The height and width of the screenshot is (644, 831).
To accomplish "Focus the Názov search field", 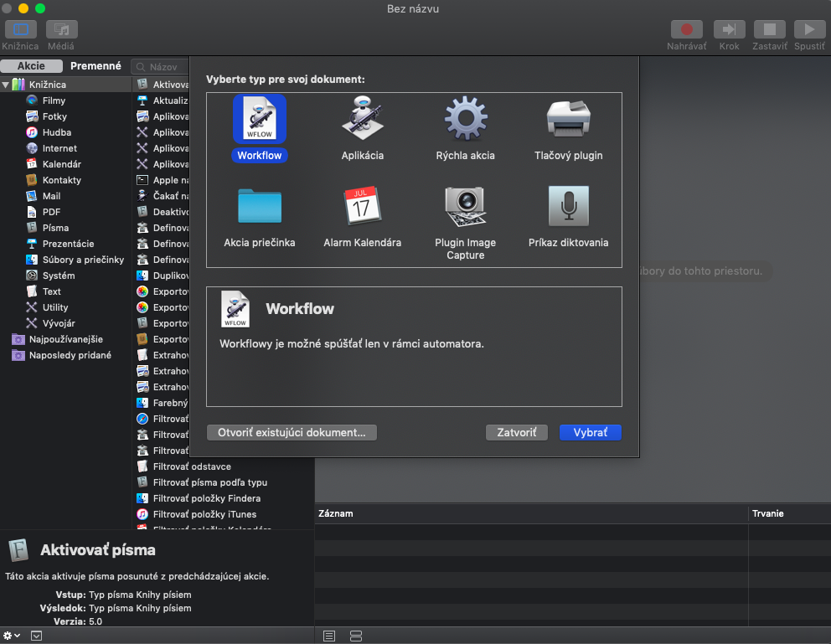I will click(x=160, y=67).
